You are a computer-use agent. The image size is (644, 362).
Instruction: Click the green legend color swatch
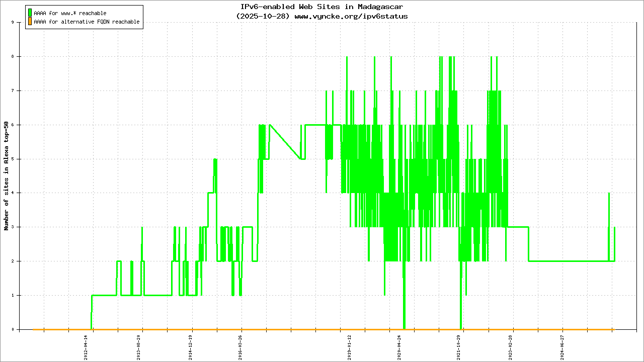pyautogui.click(x=30, y=13)
